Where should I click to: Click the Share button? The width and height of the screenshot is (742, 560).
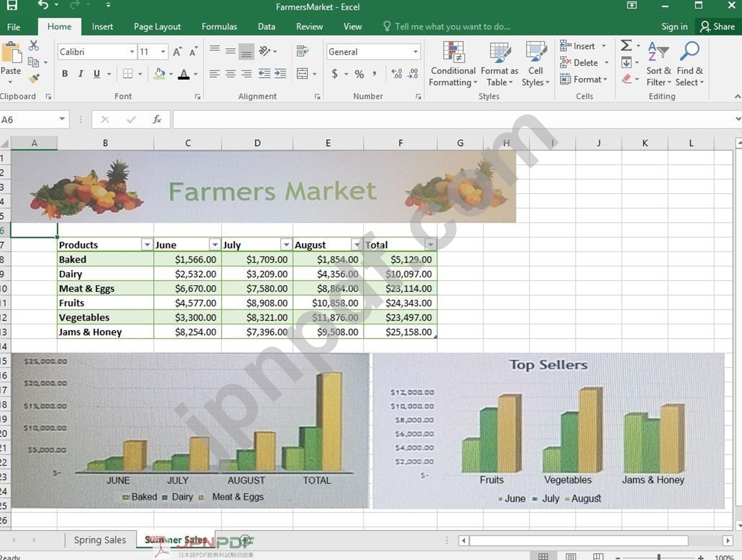717,27
